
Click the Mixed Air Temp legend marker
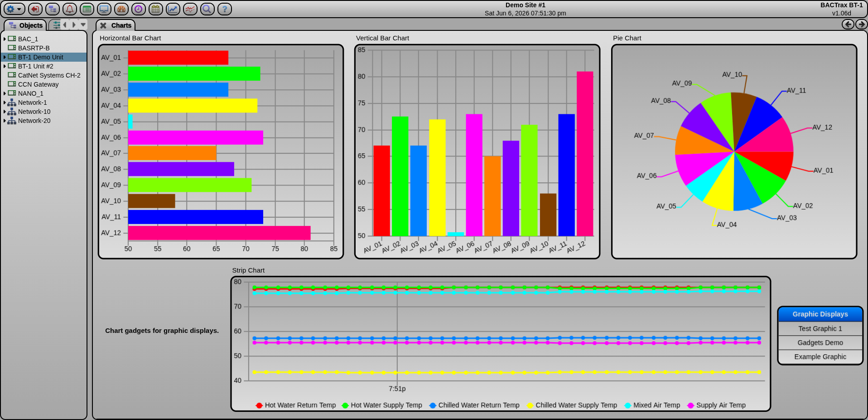[627, 405]
